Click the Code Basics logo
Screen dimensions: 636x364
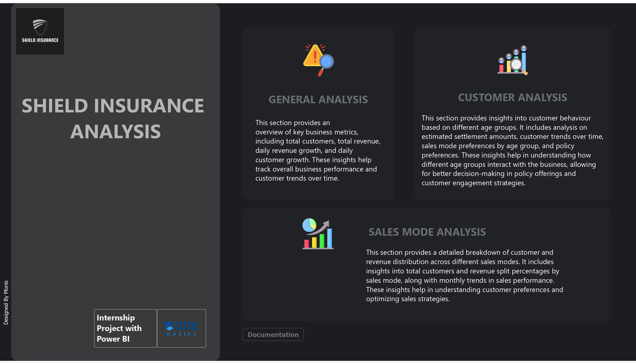pos(181,328)
